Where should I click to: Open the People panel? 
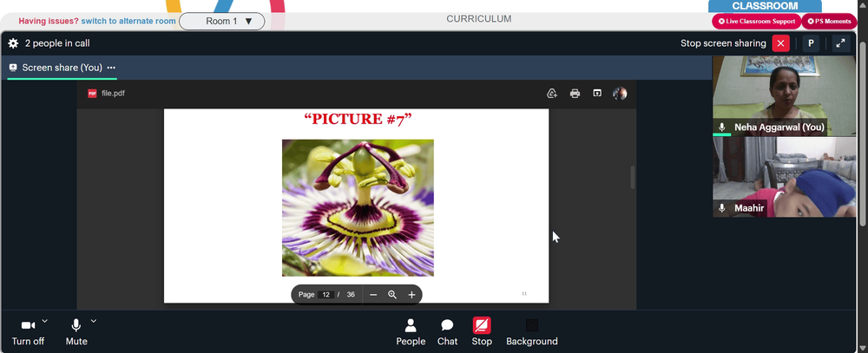411,332
